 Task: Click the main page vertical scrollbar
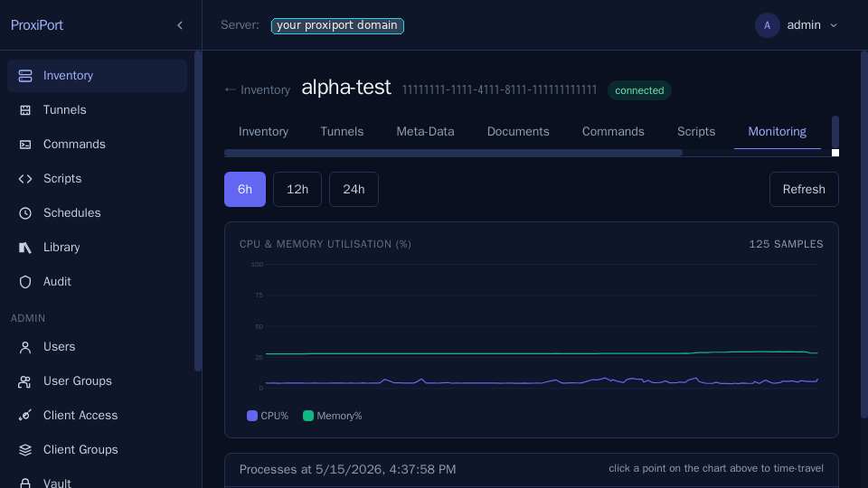pos(864,235)
